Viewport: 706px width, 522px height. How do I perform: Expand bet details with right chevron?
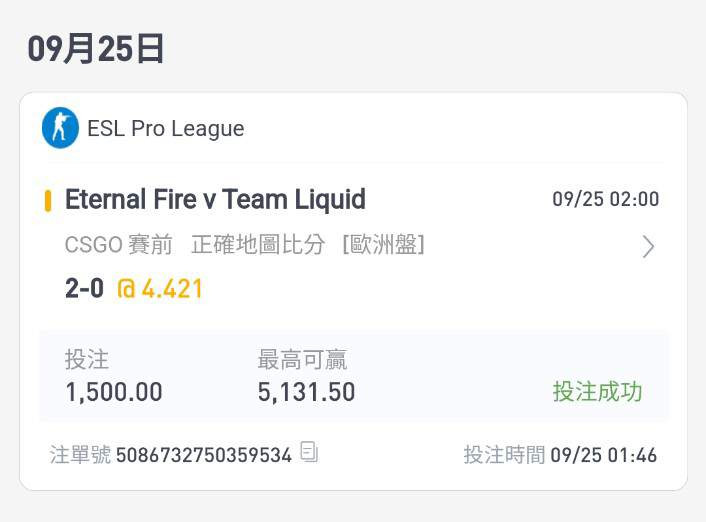tap(647, 247)
